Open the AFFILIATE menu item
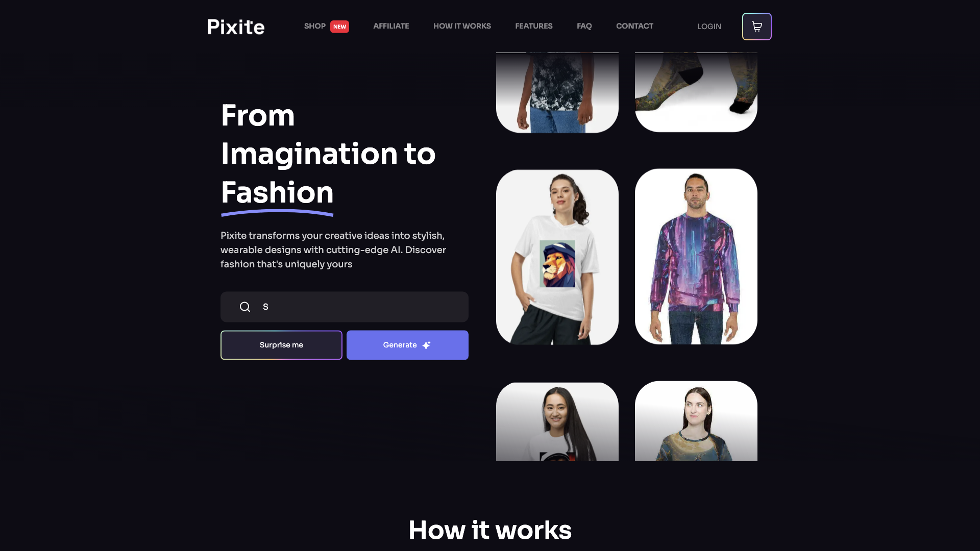 tap(391, 26)
